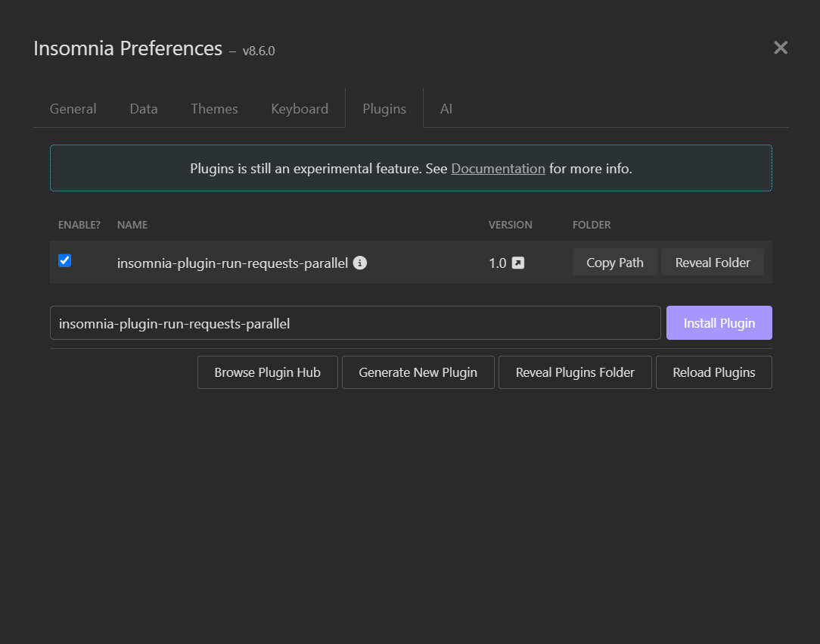Click Reveal Plugins Folder
Screen dimensions: 820x644
pyautogui.click(x=575, y=372)
